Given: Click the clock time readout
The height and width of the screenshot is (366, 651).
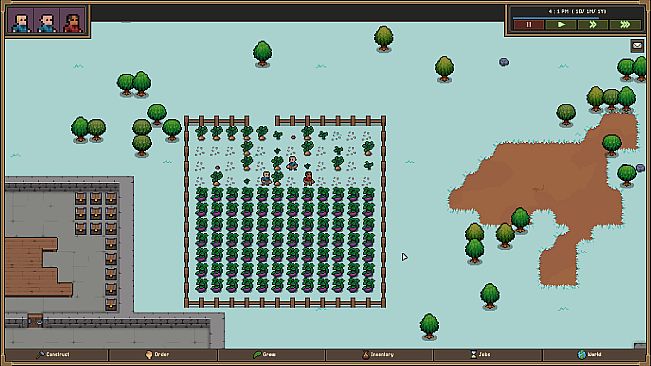Looking at the screenshot, I should (x=577, y=11).
